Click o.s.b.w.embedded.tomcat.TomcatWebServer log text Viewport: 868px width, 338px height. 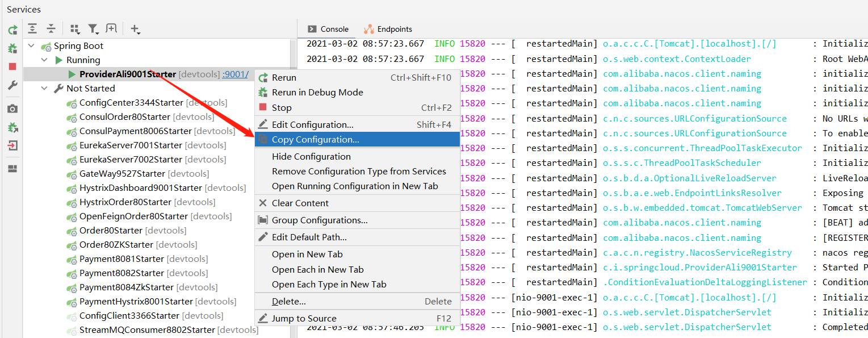tap(702, 208)
